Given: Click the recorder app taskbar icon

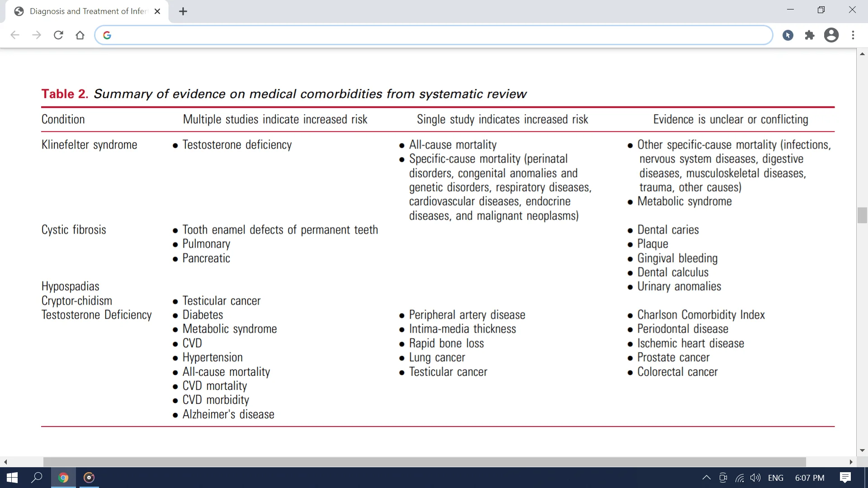Looking at the screenshot, I should pyautogui.click(x=89, y=478).
